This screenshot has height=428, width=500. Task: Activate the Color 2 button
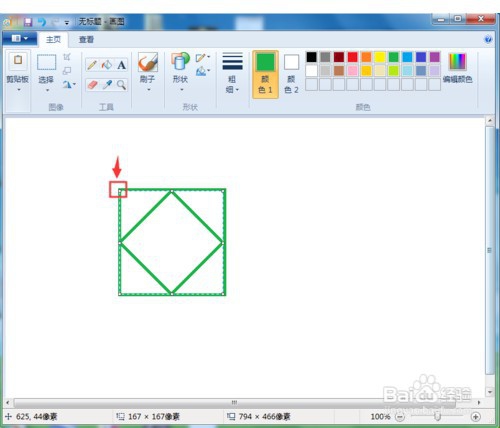(x=291, y=74)
